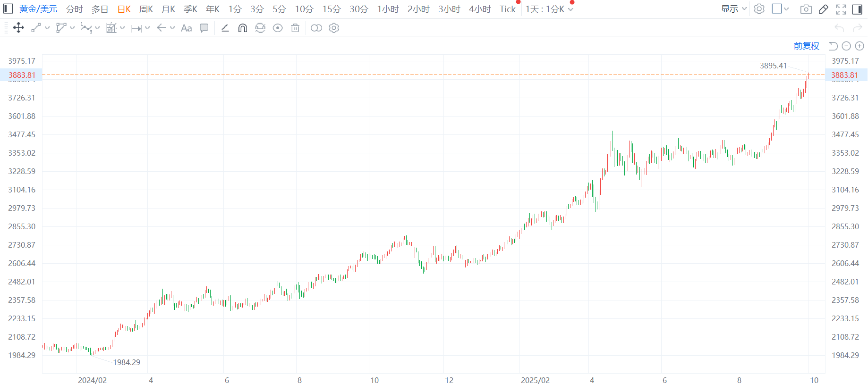Image resolution: width=868 pixels, height=392 pixels.
Task: Expand the line drawing tool options arrow
Action: (x=47, y=28)
